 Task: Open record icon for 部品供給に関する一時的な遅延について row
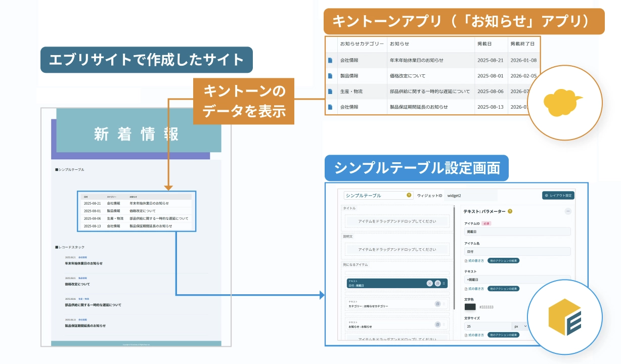coord(330,92)
